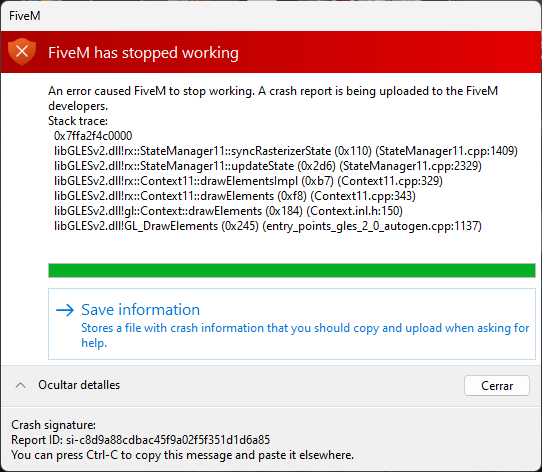
Task: Select the updateState stack trace line
Action: click(x=268, y=166)
